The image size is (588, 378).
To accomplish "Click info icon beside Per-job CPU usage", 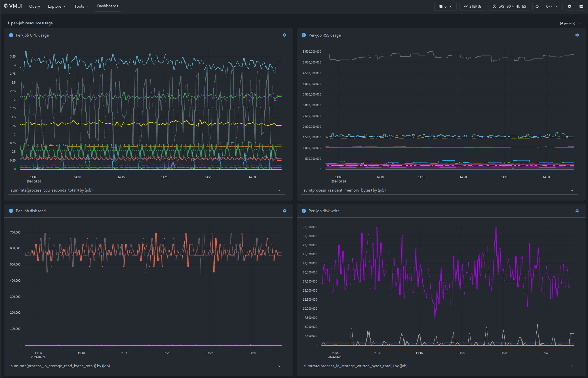I will pos(11,35).
